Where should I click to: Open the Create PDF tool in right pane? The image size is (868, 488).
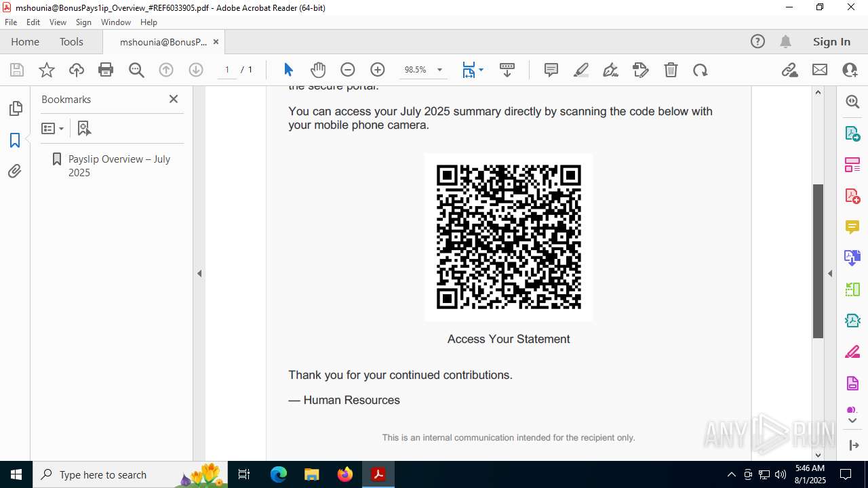(x=852, y=196)
